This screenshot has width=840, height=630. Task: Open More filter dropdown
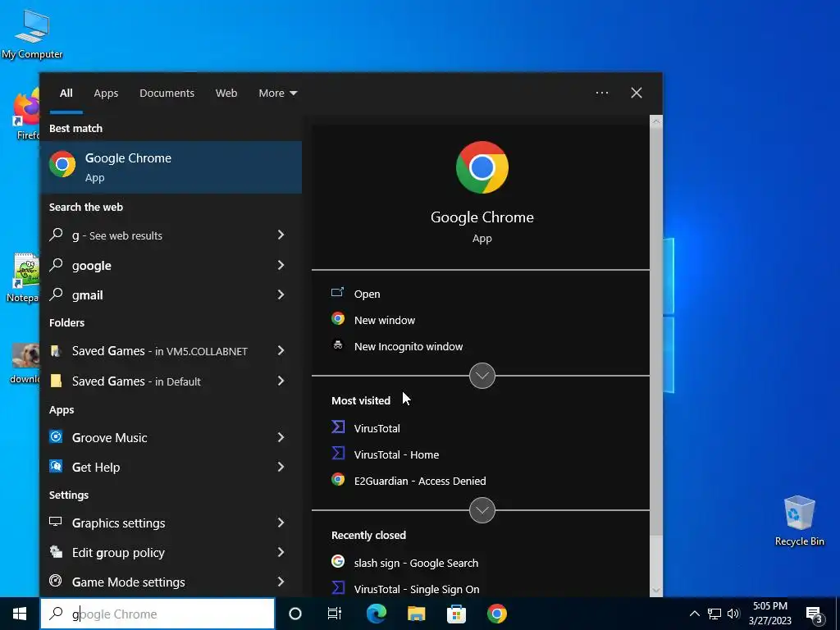pos(277,94)
